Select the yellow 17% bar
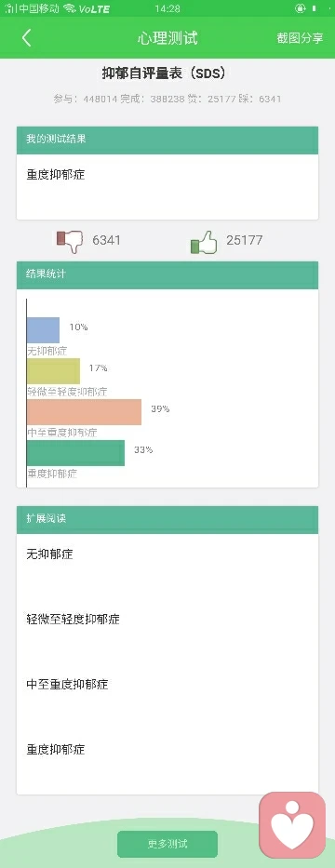The height and width of the screenshot is (868, 335). coord(53,371)
